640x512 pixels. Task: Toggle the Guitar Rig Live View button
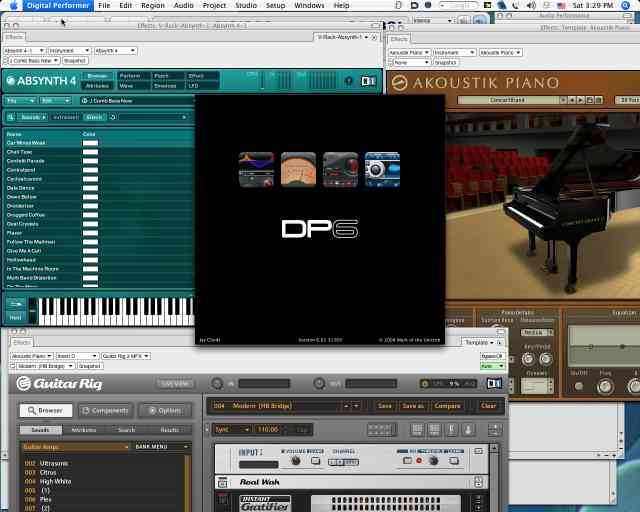pyautogui.click(x=175, y=384)
